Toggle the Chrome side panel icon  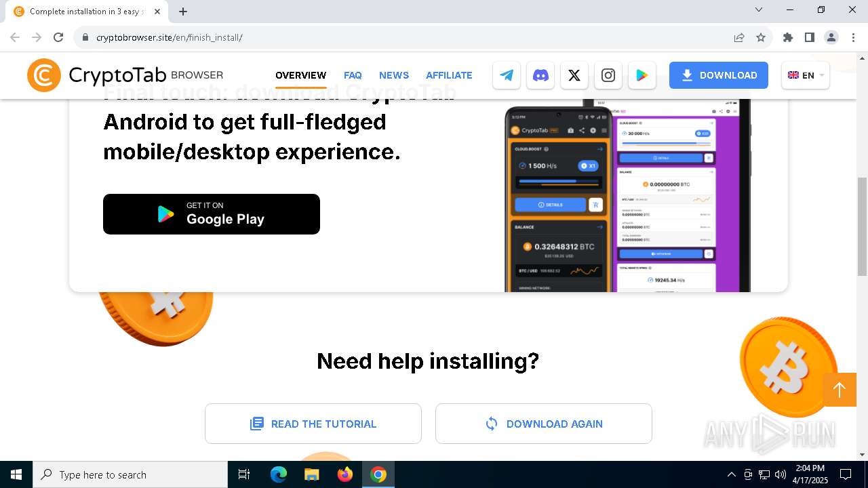(x=810, y=37)
